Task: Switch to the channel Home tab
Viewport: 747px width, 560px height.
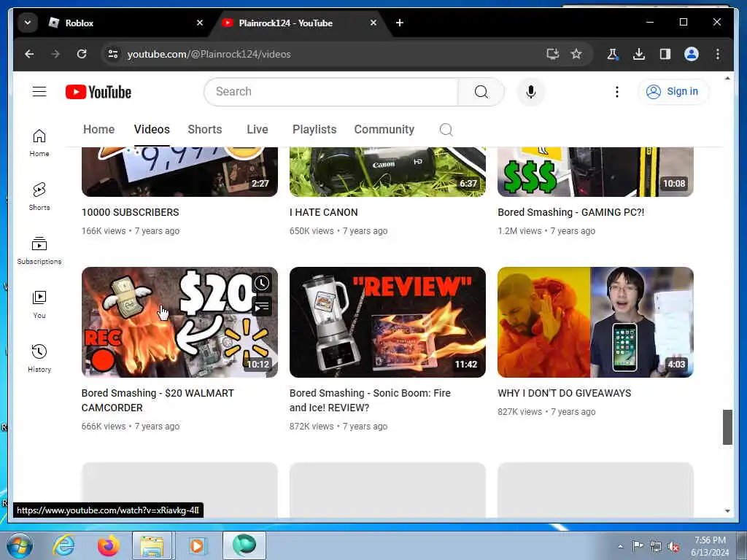Action: coord(98,130)
